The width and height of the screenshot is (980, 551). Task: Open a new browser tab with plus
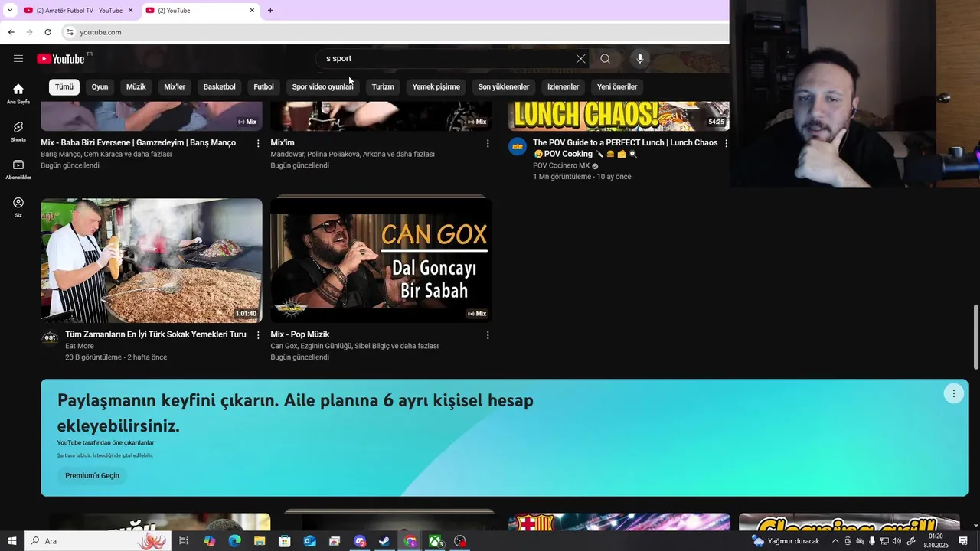[270, 10]
